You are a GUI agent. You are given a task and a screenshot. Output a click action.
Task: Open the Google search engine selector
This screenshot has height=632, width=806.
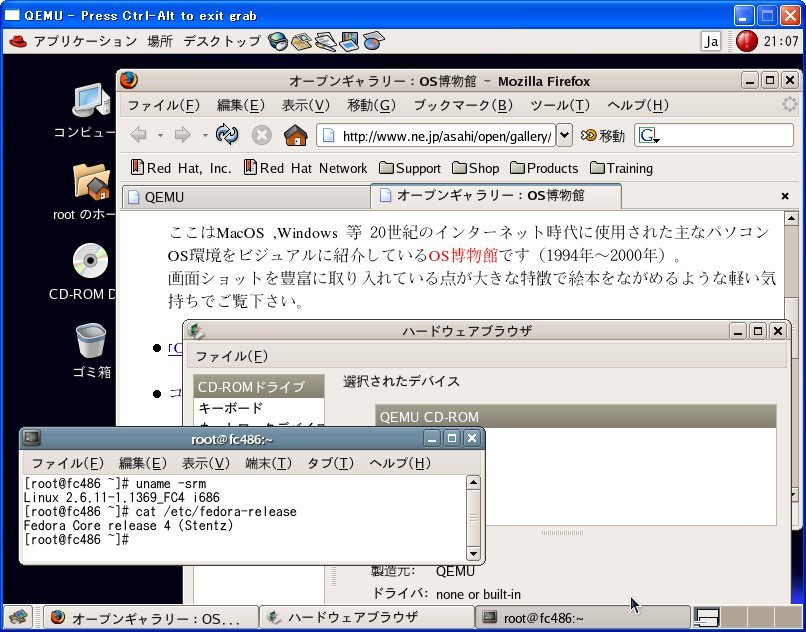[x=650, y=136]
